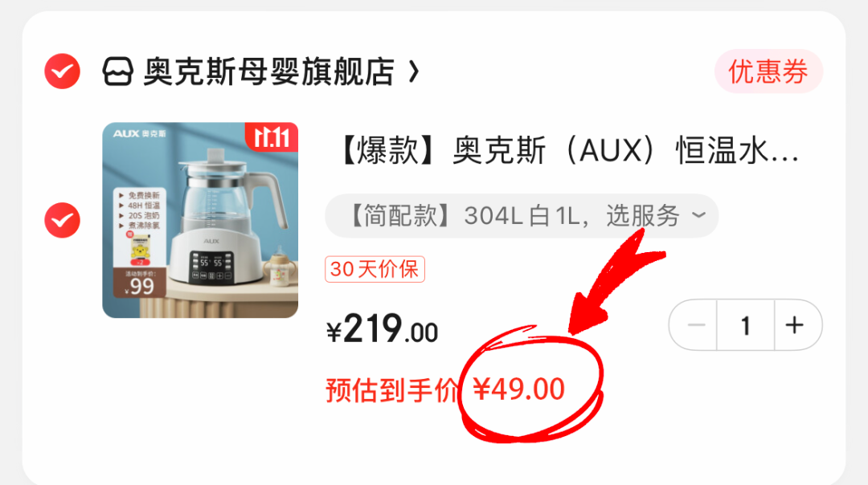Screen dimensions: 868x485
Task: Open 奥克斯母婴旗舰店 store name link
Action: (x=268, y=72)
